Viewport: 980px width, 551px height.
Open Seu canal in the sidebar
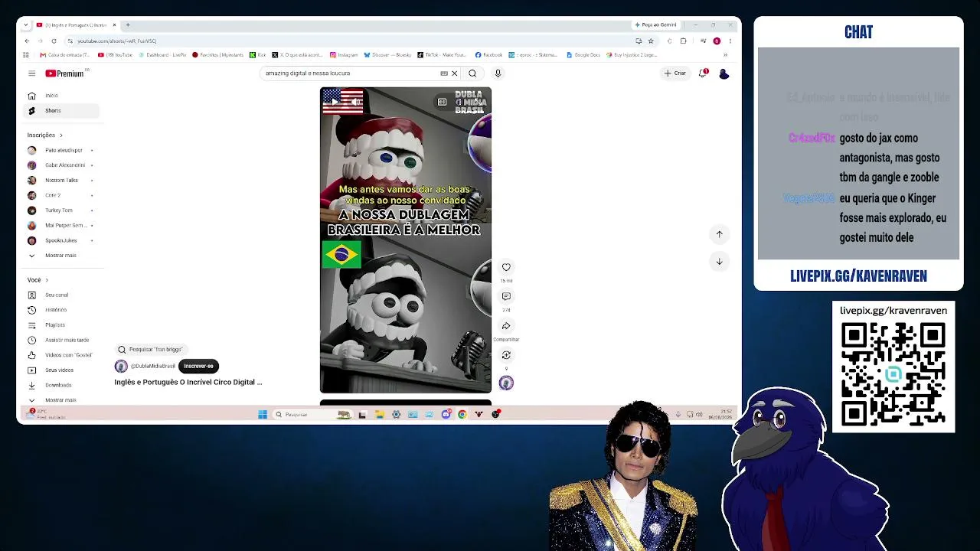click(60, 295)
